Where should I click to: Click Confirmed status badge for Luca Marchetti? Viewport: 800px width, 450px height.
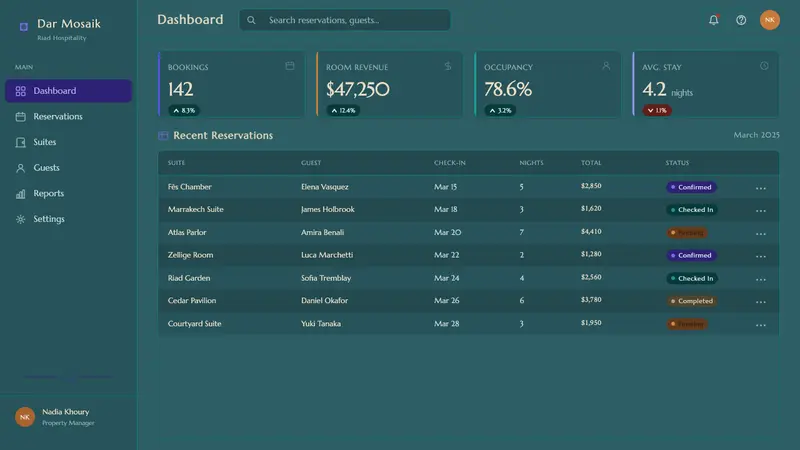pyautogui.click(x=691, y=255)
